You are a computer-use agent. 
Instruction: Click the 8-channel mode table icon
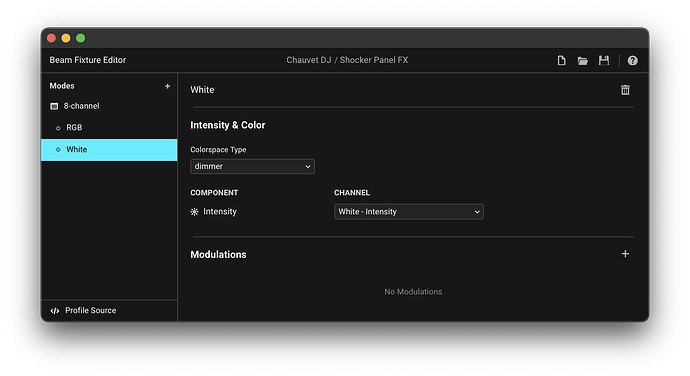click(54, 106)
